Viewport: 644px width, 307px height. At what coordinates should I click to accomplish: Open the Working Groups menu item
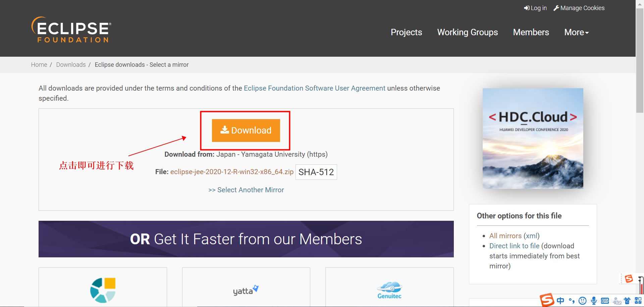pyautogui.click(x=468, y=32)
